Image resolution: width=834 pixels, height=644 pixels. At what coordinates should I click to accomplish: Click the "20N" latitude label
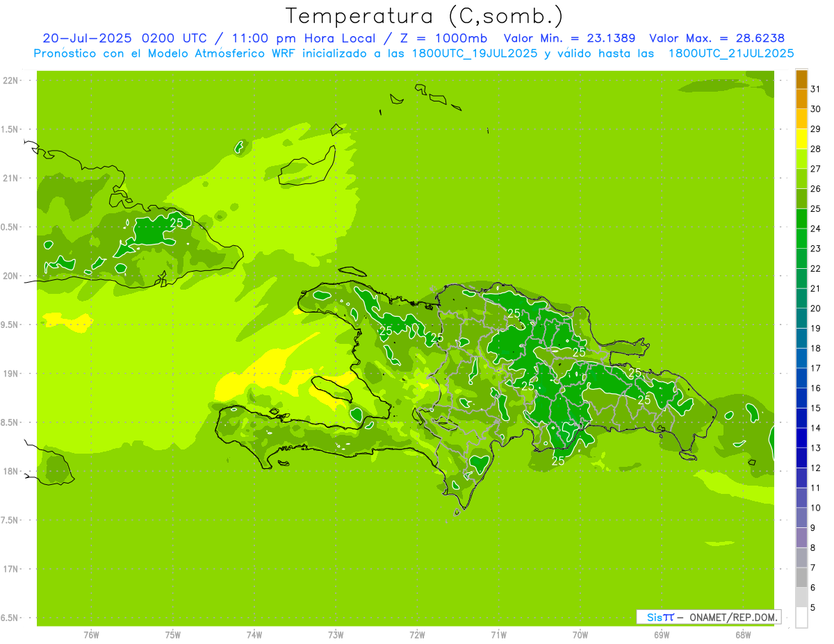pyautogui.click(x=11, y=276)
